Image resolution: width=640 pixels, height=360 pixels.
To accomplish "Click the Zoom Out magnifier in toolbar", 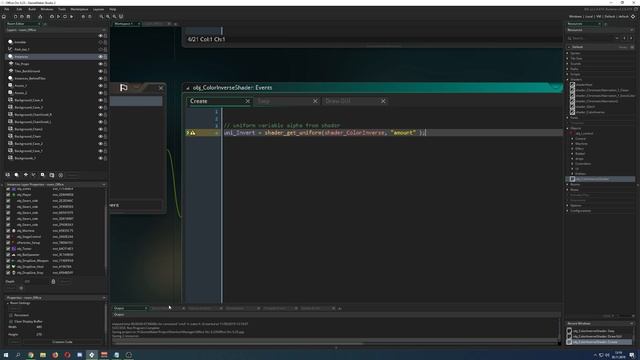I will [102, 17].
